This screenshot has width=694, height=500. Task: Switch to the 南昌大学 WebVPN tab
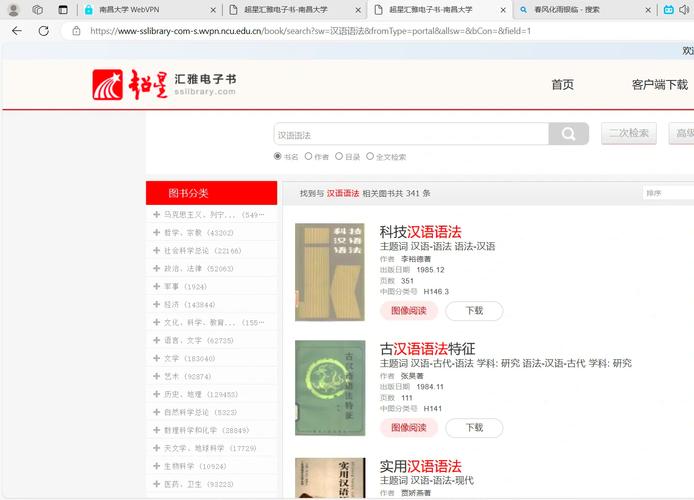(x=149, y=10)
